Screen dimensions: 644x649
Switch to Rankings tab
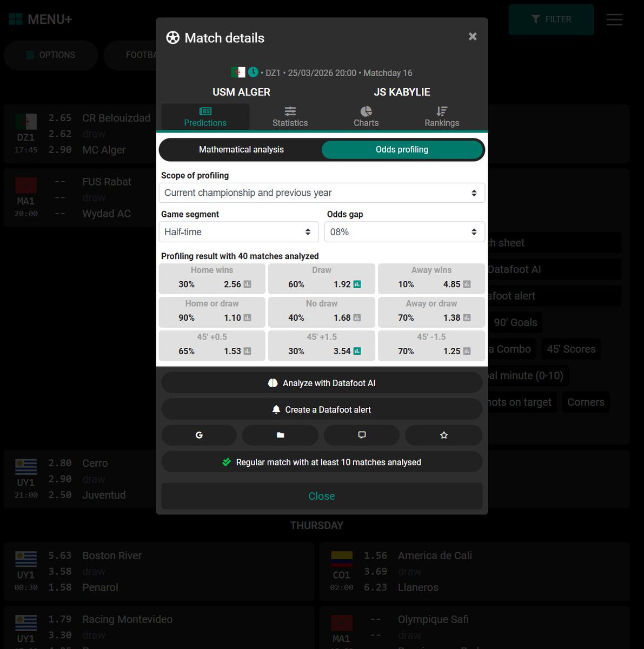click(442, 117)
